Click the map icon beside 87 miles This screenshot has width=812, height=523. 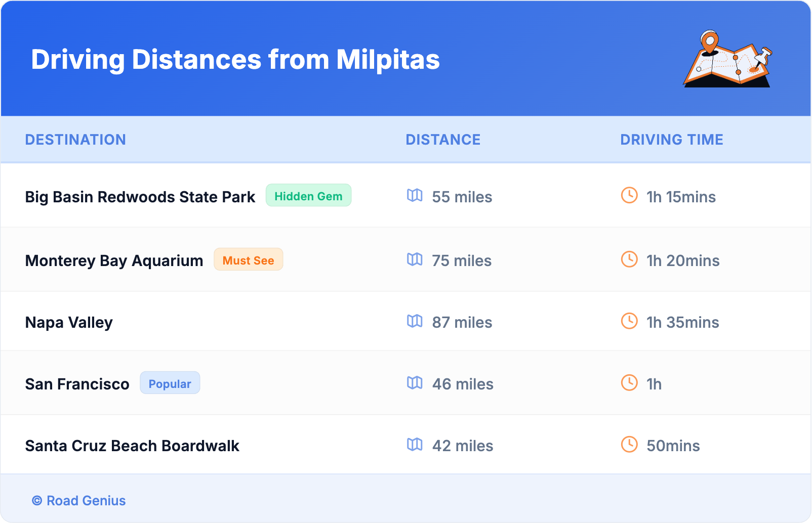click(x=415, y=321)
